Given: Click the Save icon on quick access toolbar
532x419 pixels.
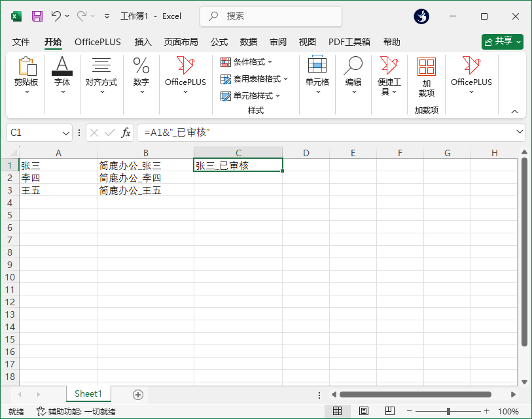Looking at the screenshot, I should 36,16.
